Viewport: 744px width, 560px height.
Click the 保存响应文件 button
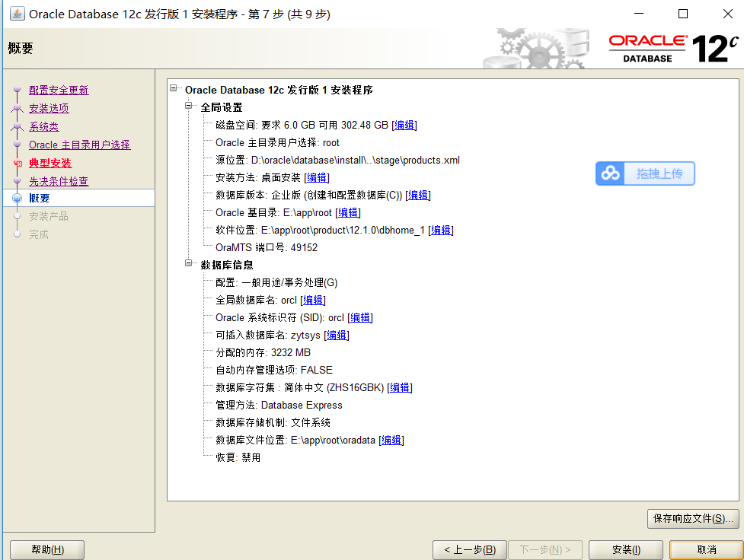693,519
